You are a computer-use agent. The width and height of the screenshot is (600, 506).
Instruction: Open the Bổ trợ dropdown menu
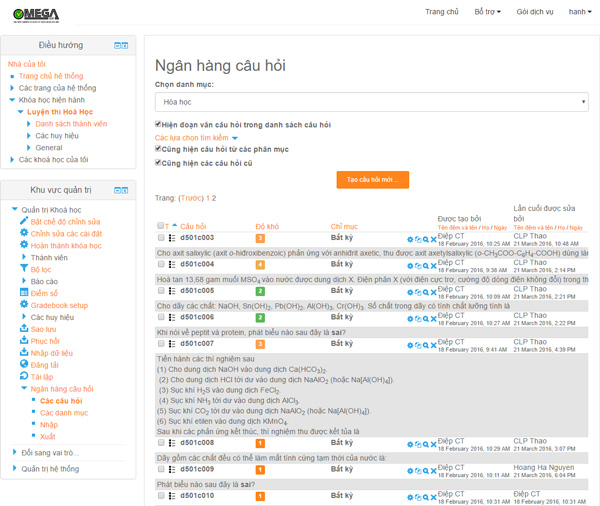[x=488, y=12]
